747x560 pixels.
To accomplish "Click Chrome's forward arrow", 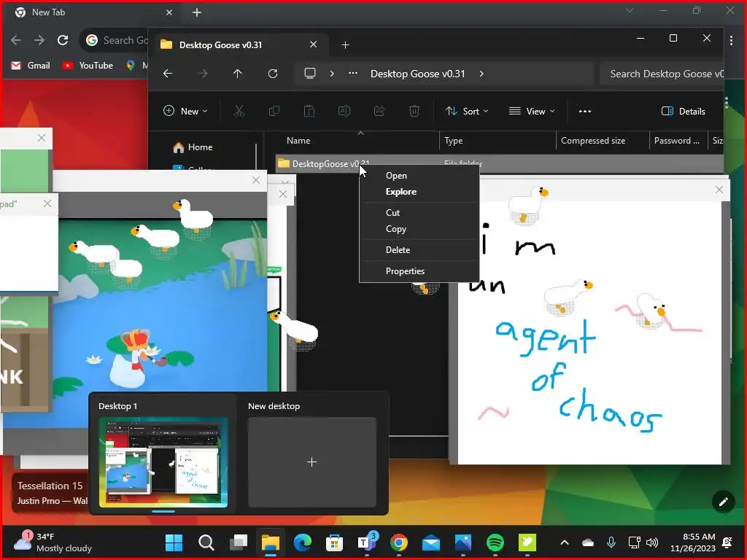I will pyautogui.click(x=39, y=41).
